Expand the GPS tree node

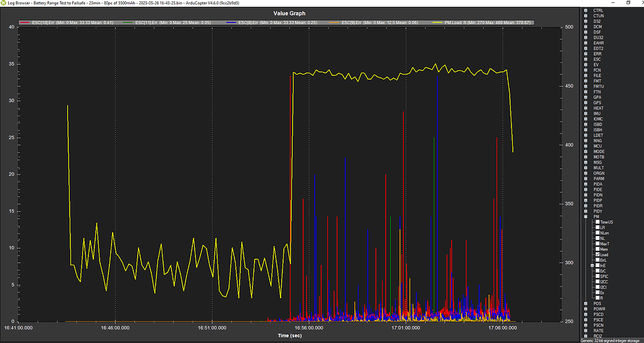(x=586, y=103)
